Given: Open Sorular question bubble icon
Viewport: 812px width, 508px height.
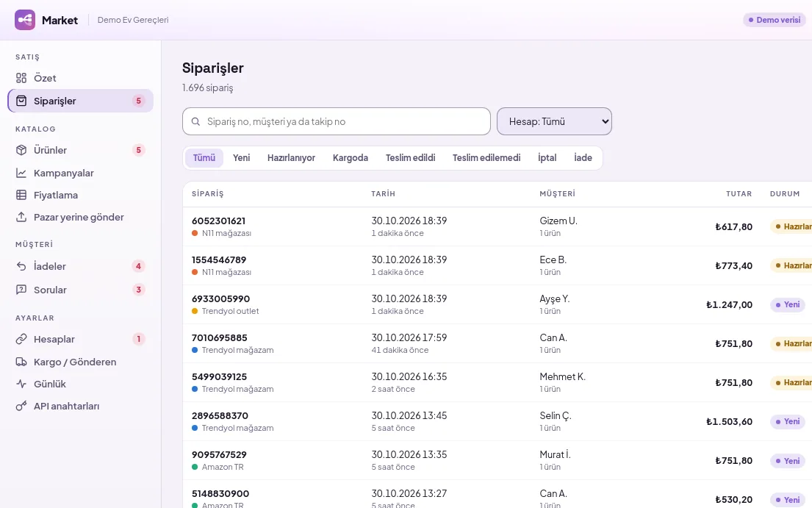Looking at the screenshot, I should tap(21, 290).
